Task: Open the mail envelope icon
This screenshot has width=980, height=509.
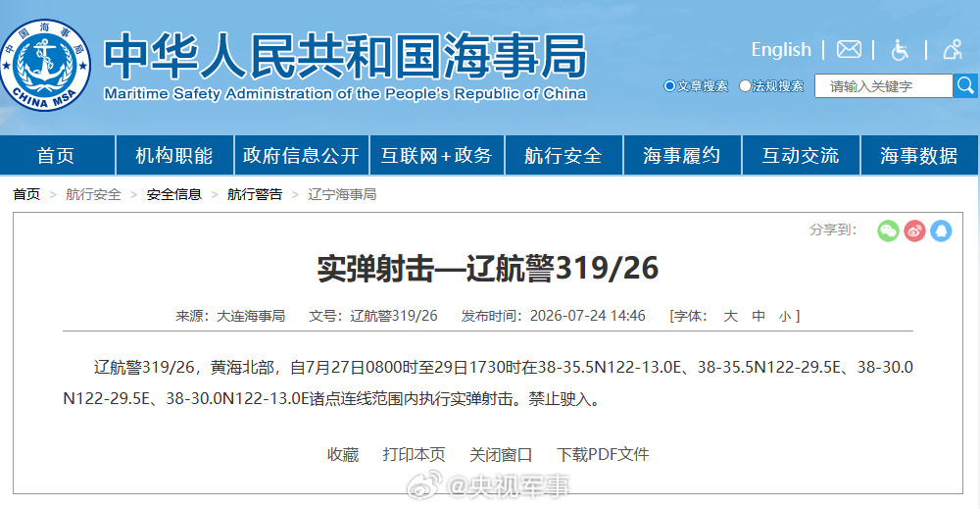Action: [849, 49]
